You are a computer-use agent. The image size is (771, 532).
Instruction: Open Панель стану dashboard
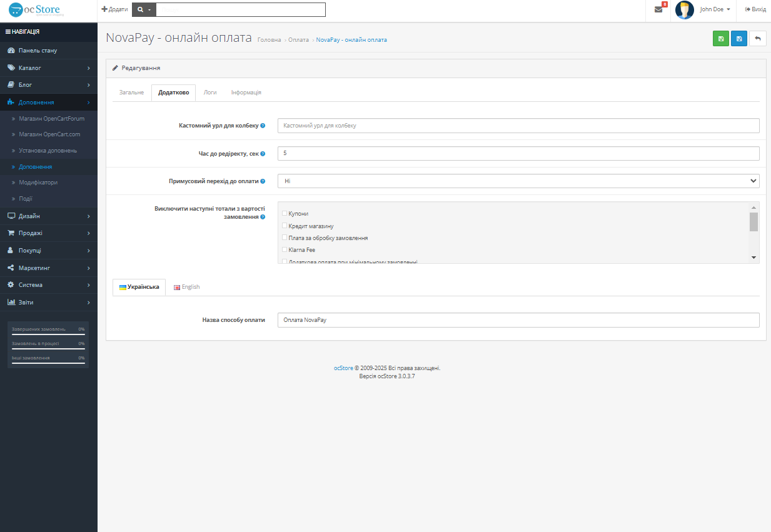click(x=49, y=51)
